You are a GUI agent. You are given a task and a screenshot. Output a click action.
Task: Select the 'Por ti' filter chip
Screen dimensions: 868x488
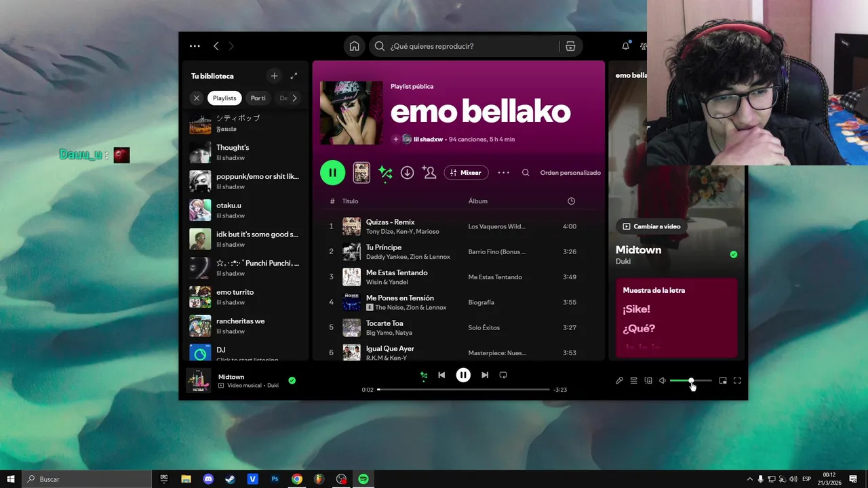tap(258, 98)
